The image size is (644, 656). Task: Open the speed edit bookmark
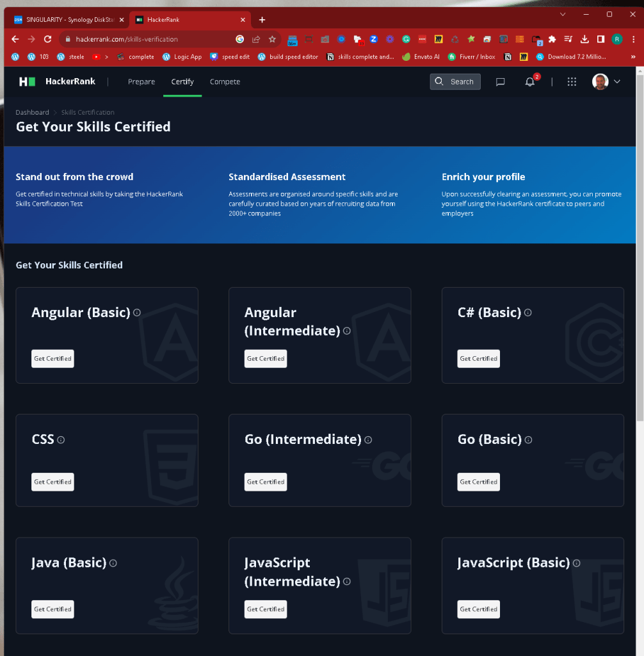coord(230,57)
